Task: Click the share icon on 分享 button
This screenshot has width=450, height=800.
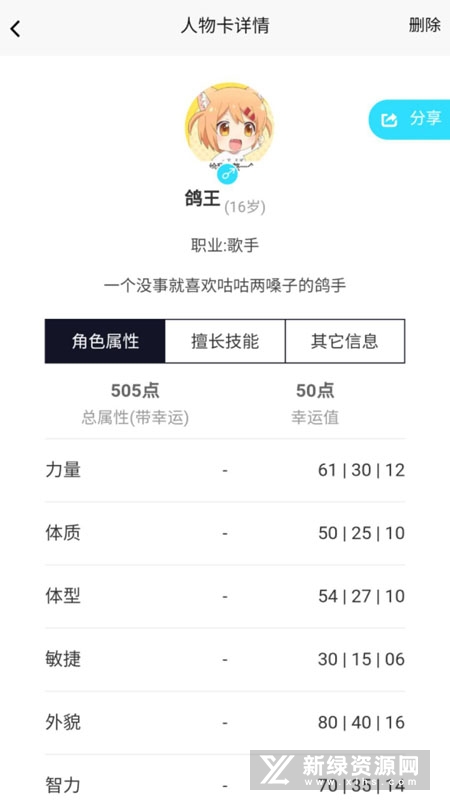Action: click(x=389, y=119)
